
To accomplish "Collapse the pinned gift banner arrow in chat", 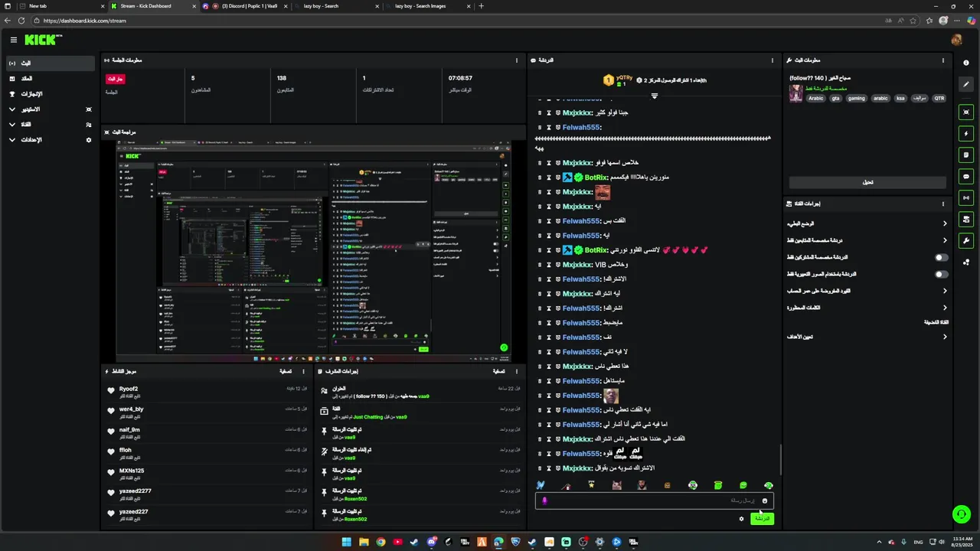I will [654, 96].
